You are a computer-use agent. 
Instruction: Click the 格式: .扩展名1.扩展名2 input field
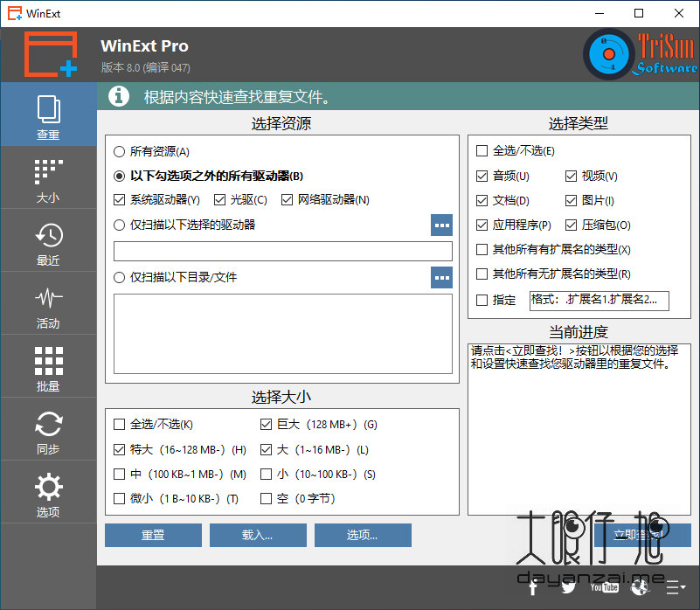click(x=600, y=301)
